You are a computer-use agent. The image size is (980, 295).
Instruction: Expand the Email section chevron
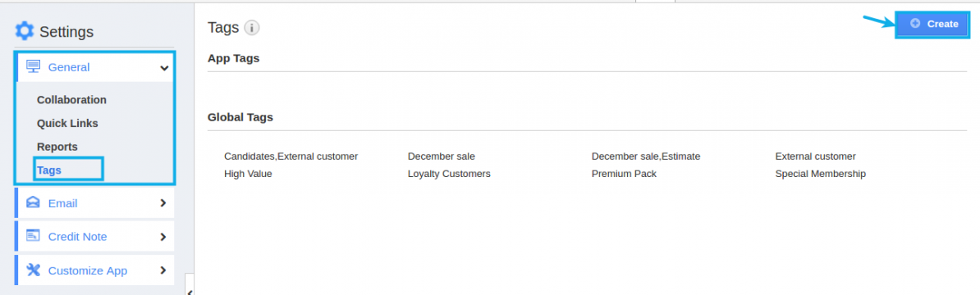point(163,202)
